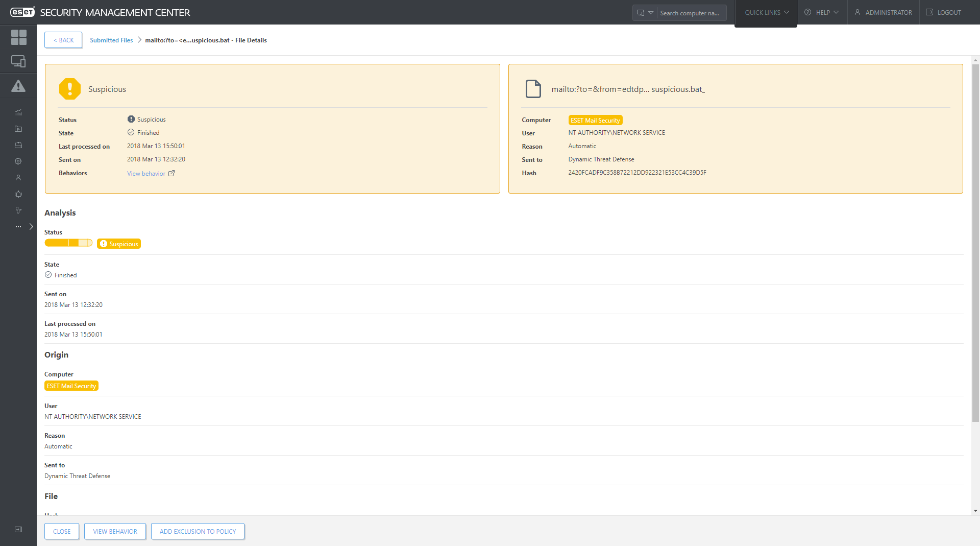Click the Analysis status progress bar
This screenshot has width=980, height=546.
[68, 243]
